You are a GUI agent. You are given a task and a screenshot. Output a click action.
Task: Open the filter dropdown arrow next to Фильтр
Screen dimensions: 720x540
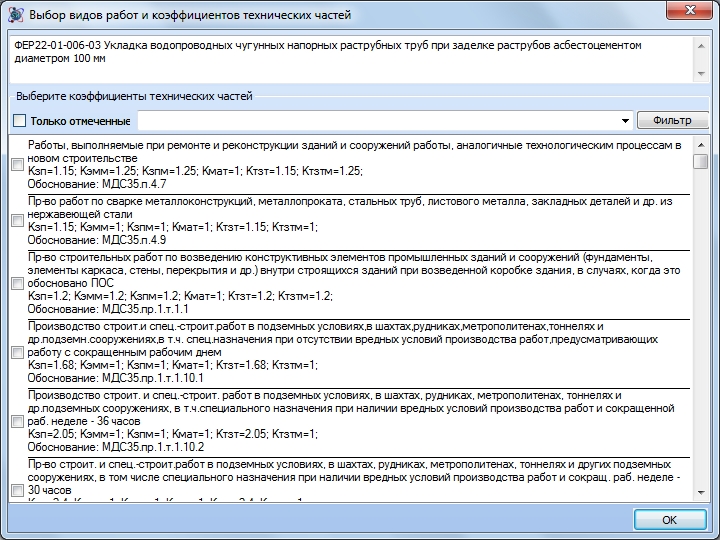pyautogui.click(x=626, y=121)
